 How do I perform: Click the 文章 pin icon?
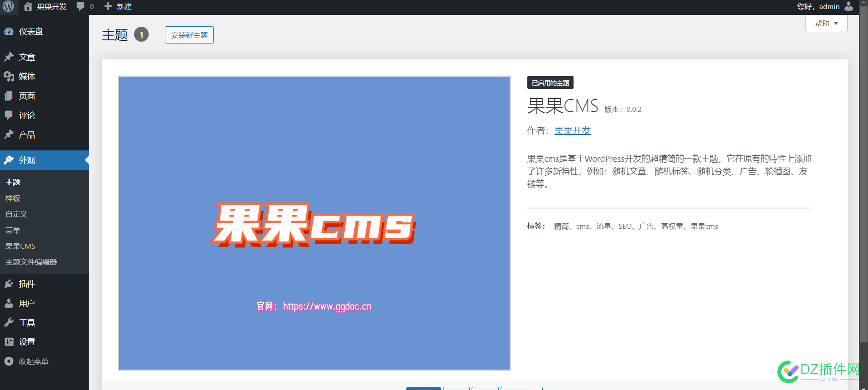(9, 57)
